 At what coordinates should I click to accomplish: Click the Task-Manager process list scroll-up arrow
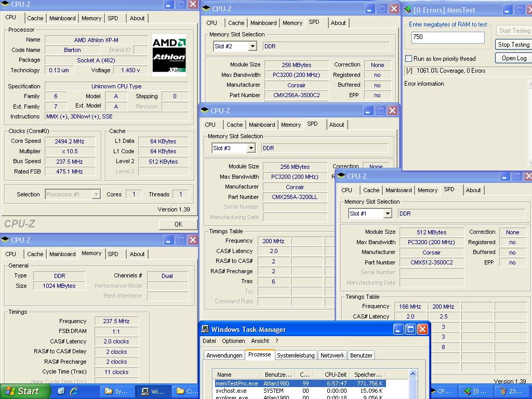coord(413,374)
